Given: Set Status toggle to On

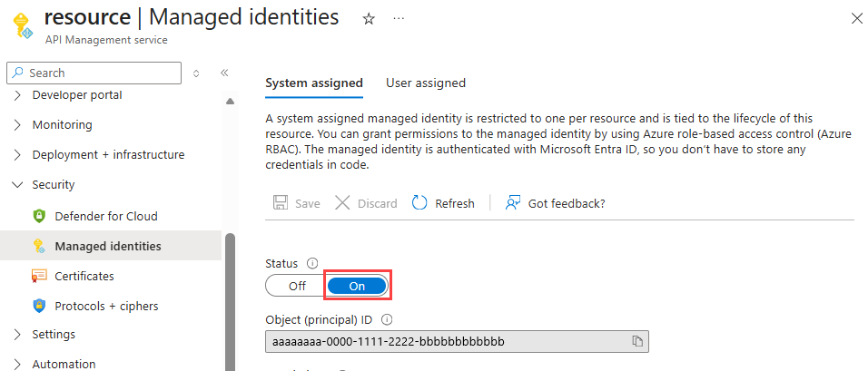Looking at the screenshot, I should 357,286.
